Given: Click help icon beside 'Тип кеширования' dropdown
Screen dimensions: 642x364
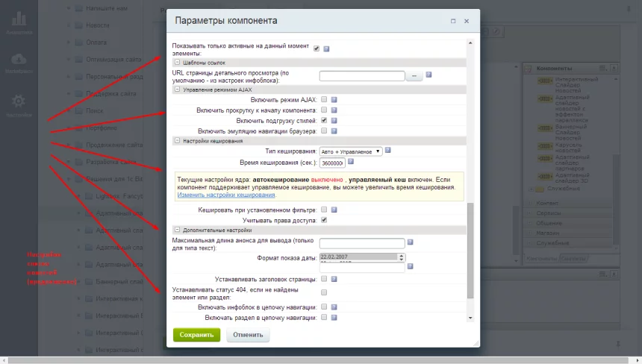Looking at the screenshot, I should pyautogui.click(x=388, y=151).
